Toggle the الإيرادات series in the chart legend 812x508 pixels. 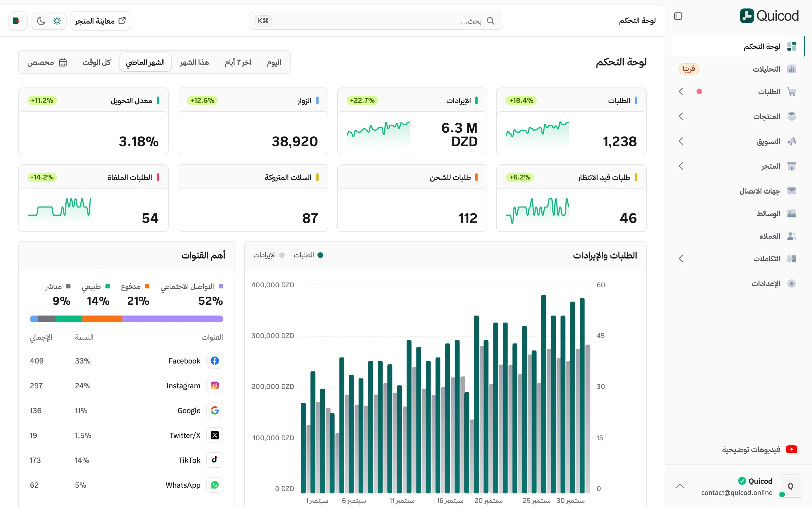click(269, 255)
